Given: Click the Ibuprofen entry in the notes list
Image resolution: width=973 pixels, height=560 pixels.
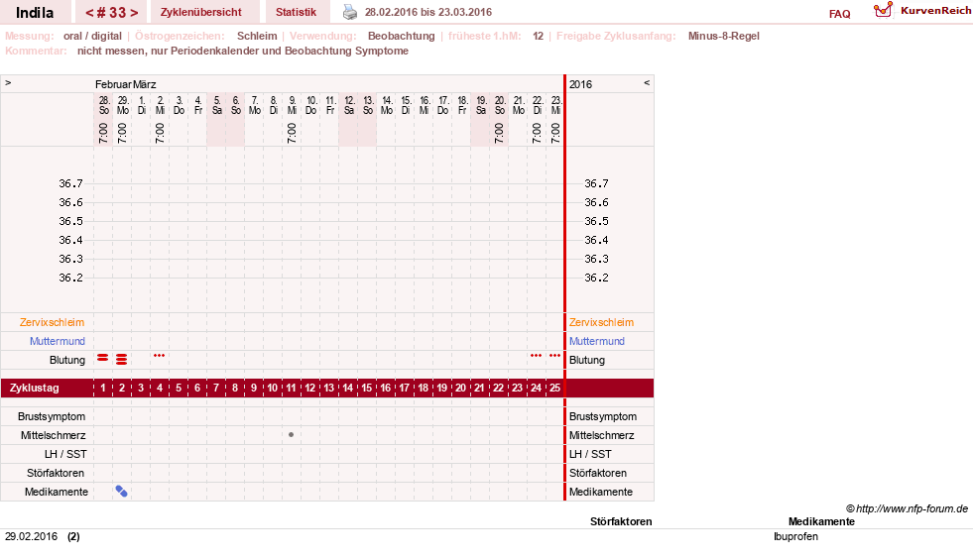Looking at the screenshot, I should [x=795, y=536].
